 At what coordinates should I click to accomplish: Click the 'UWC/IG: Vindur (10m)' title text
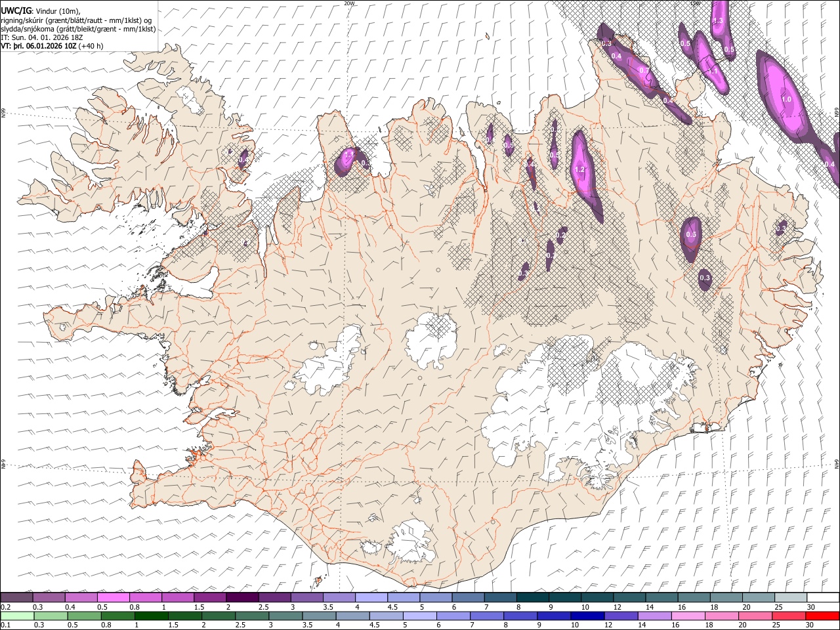tap(41, 10)
